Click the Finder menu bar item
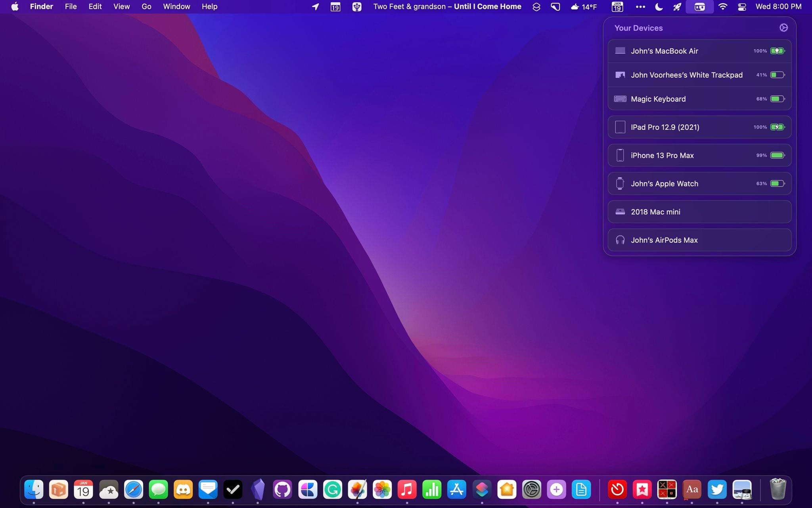This screenshot has width=812, height=508. (x=42, y=6)
